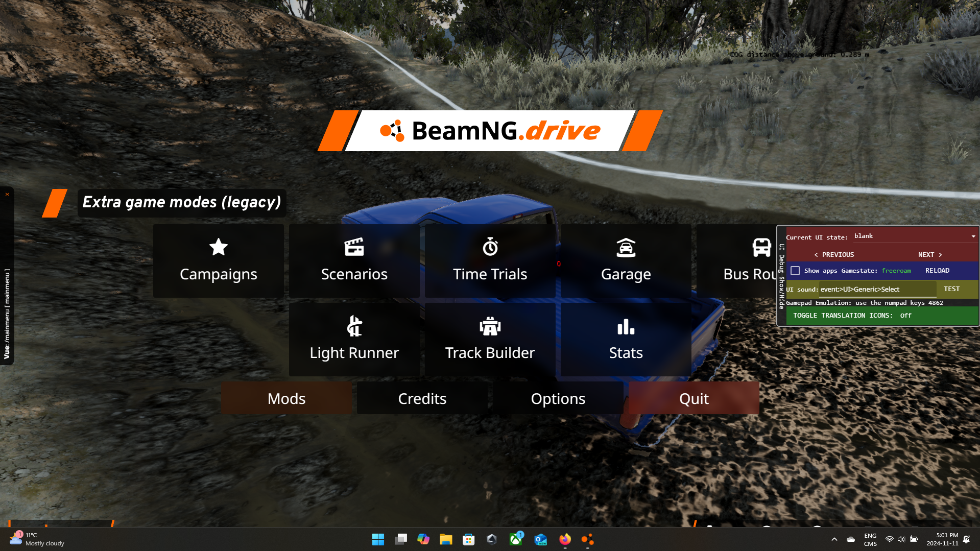Reload the UI with RELOAD
The image size is (980, 551).
click(937, 271)
